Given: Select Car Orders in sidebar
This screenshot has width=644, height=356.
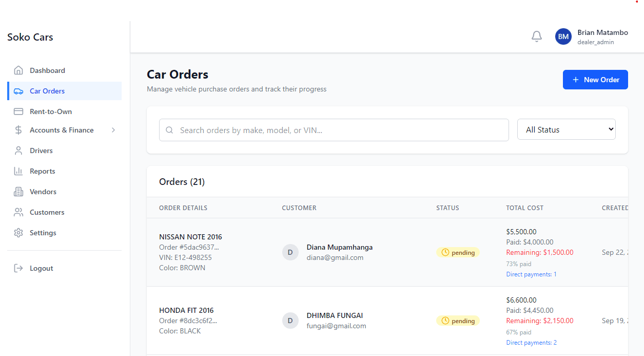Looking at the screenshot, I should [x=47, y=91].
